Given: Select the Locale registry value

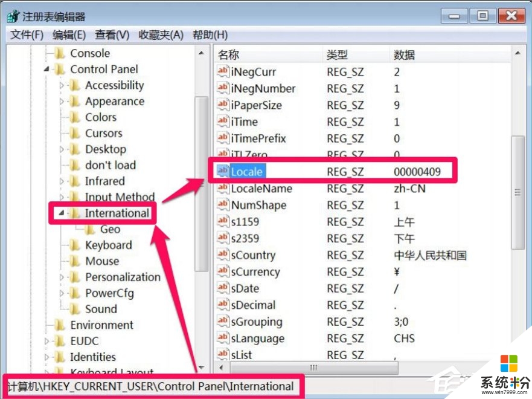Looking at the screenshot, I should pos(246,172).
